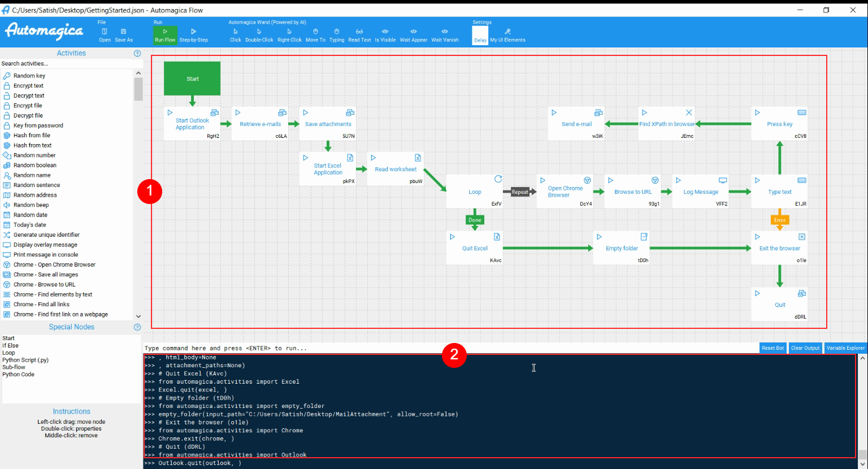Click the Run Flow button
The width and height of the screenshot is (868, 469).
165,35
